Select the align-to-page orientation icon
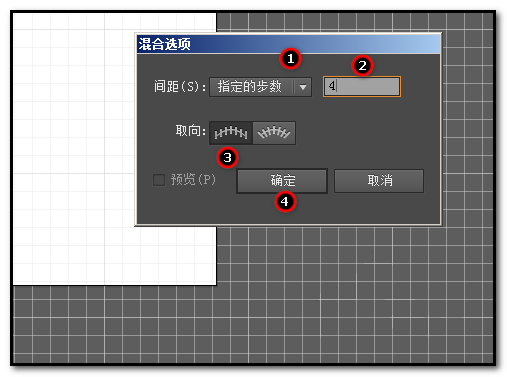The width and height of the screenshot is (507, 377). coord(231,133)
